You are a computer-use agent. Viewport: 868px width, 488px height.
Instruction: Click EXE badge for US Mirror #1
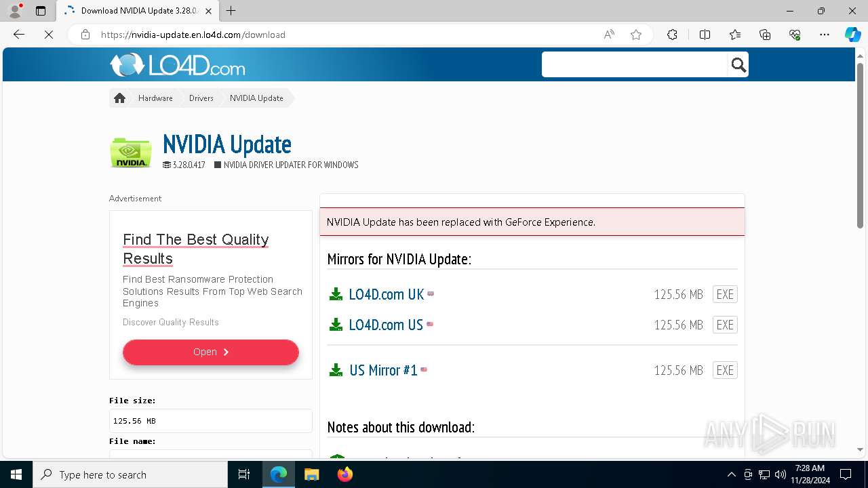(x=725, y=370)
